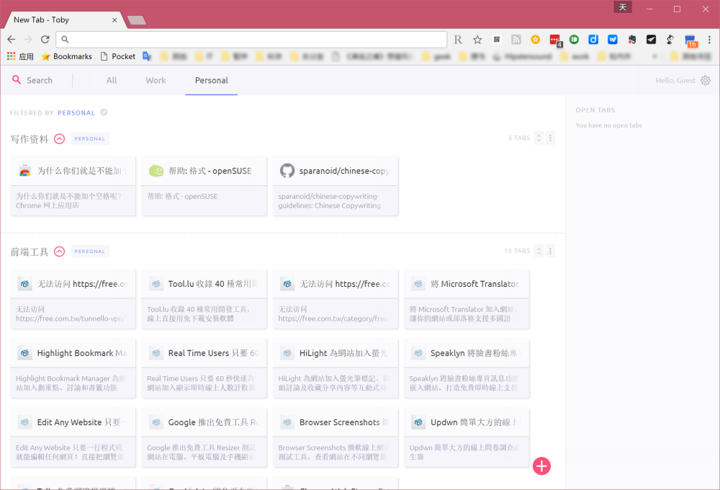Image resolution: width=720 pixels, height=490 pixels.
Task: Click the Hello, Guest account label
Action: tap(675, 80)
